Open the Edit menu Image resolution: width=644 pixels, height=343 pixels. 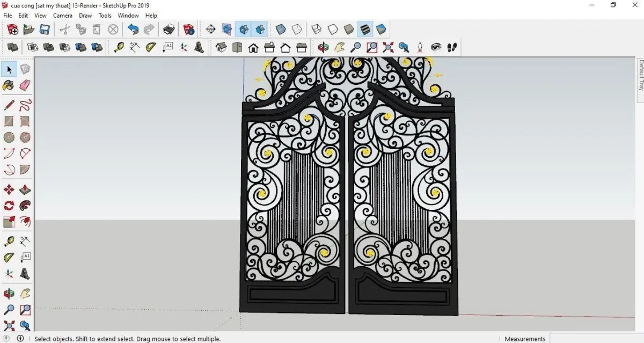click(x=23, y=16)
